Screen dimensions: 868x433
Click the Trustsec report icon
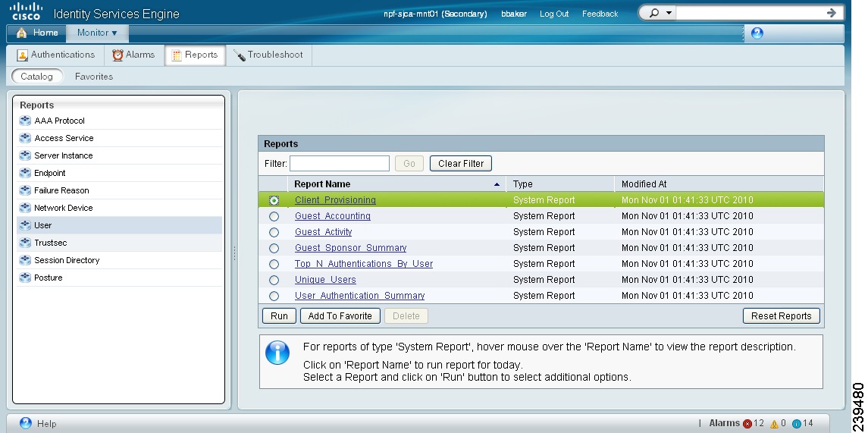coord(25,243)
